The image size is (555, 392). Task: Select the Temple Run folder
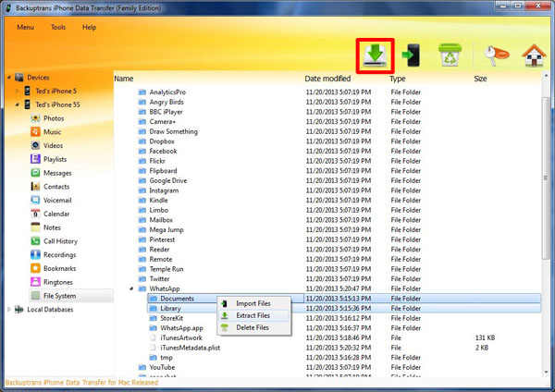[x=166, y=269]
